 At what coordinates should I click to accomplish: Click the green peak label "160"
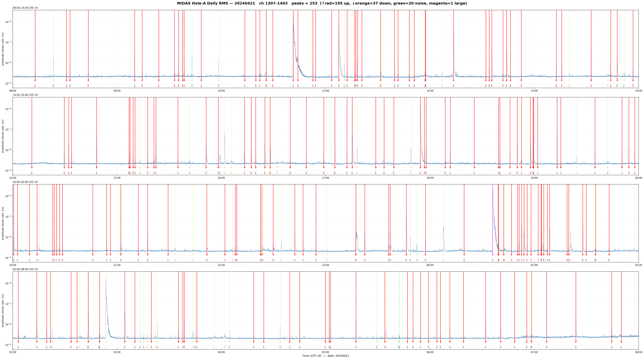click(411, 260)
